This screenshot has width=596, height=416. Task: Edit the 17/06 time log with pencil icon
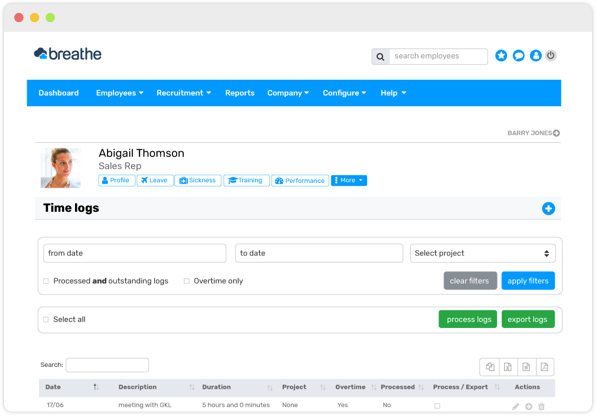(515, 406)
